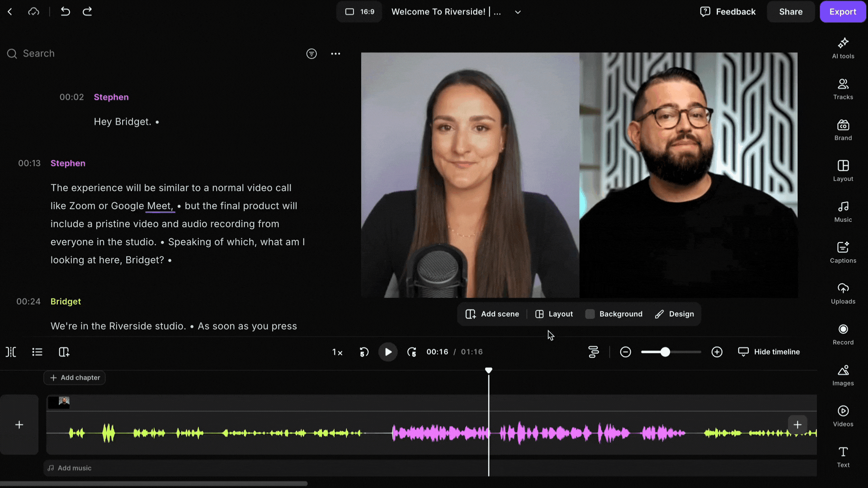Click the Uploads sidebar icon
The image size is (868, 488).
pos(843,293)
